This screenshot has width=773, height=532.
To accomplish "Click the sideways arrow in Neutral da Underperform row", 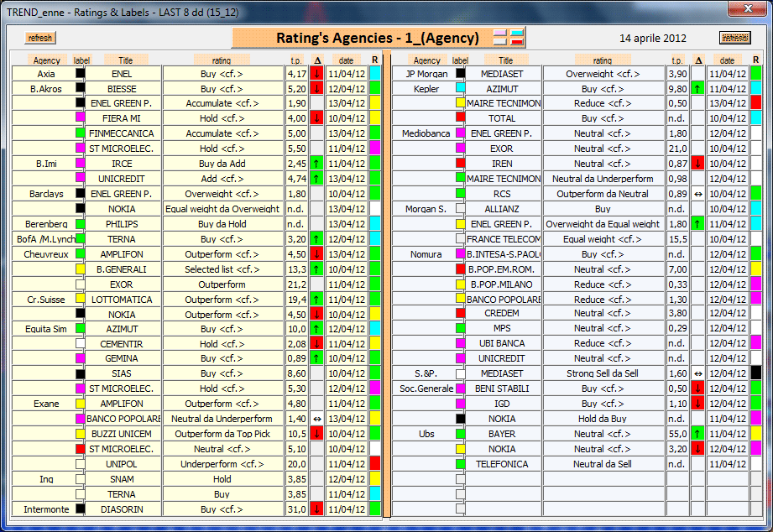I will (x=316, y=419).
